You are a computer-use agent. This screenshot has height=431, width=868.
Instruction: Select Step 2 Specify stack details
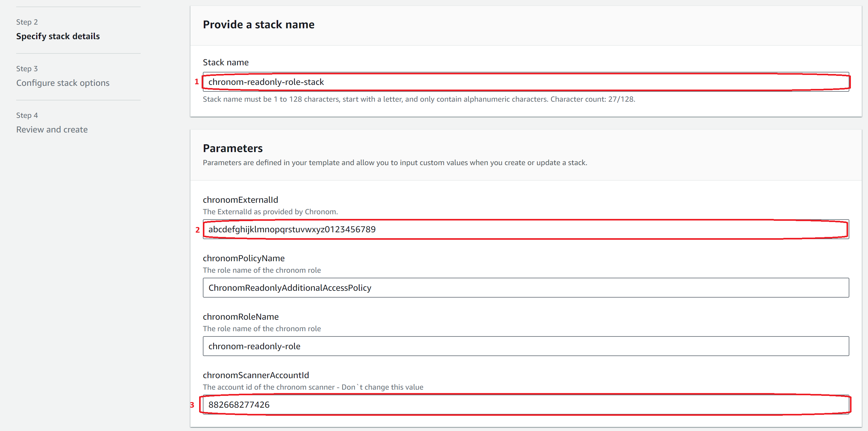click(x=58, y=36)
